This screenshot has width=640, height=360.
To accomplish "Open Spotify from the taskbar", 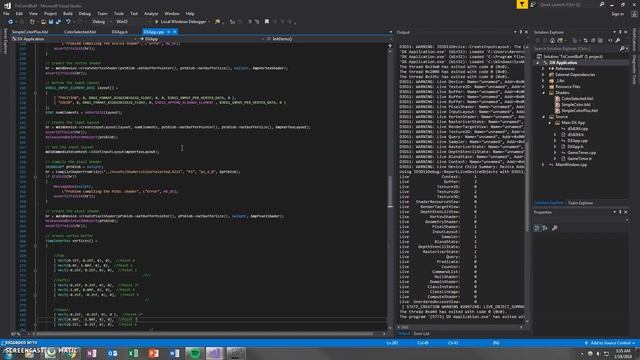I will pos(195,353).
